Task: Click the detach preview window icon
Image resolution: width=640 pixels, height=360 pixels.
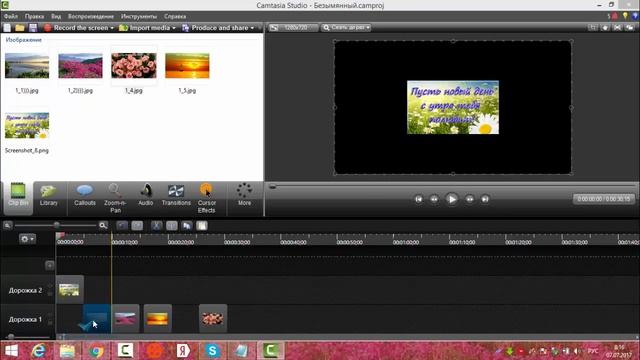Action: coord(630,27)
